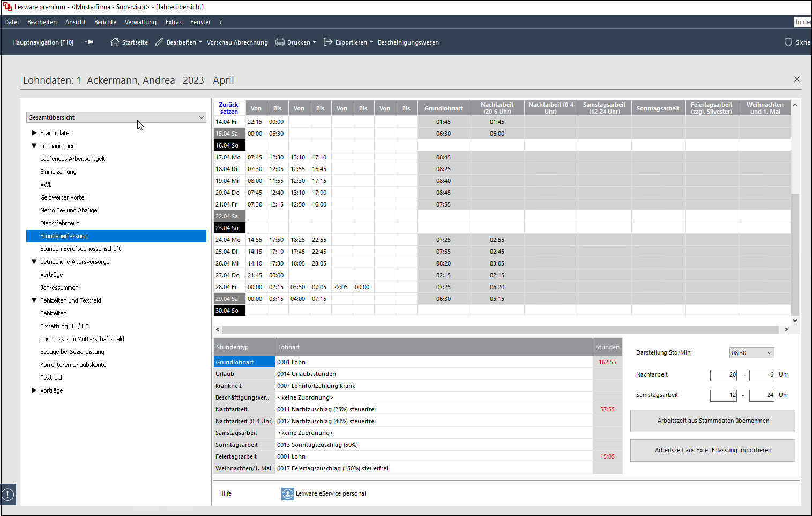This screenshot has width=812, height=516.
Task: Click Samstagsarbeit start hour field 12
Action: (724, 395)
